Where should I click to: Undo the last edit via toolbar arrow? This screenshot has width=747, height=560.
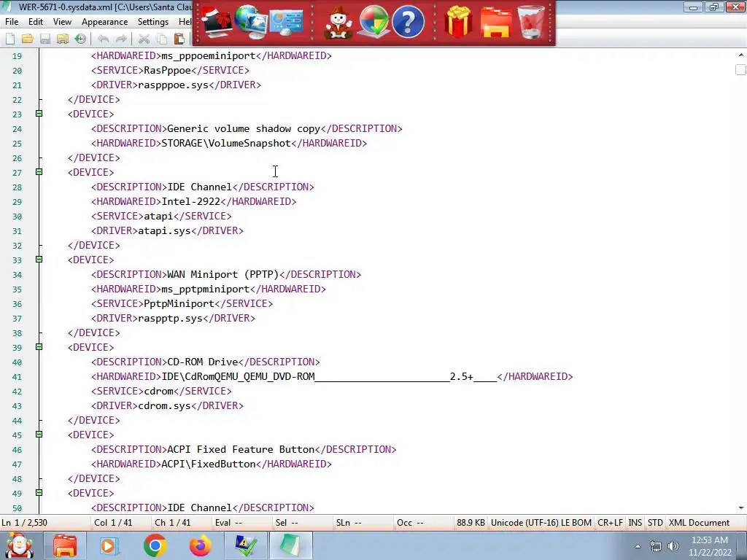point(104,39)
